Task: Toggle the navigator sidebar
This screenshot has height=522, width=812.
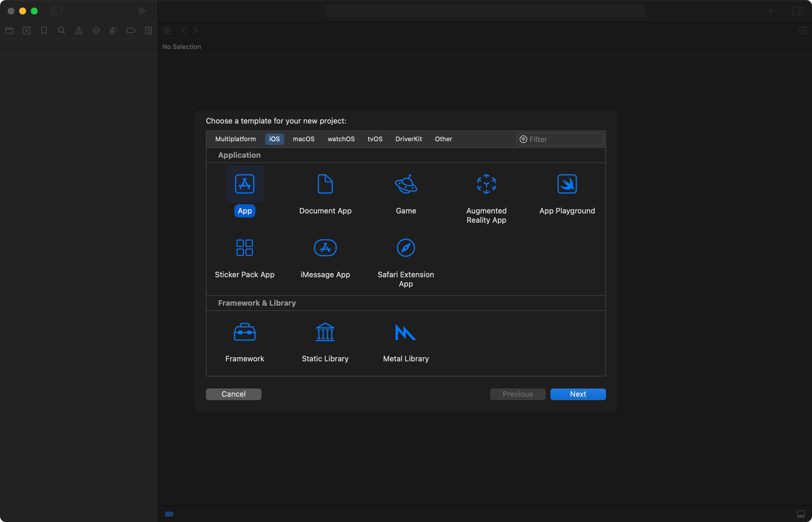Action: [56, 11]
